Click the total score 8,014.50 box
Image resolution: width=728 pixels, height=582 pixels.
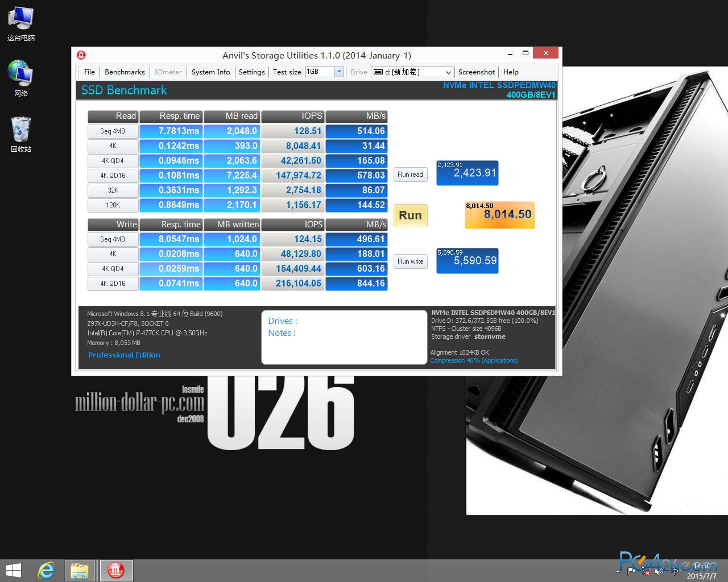[x=500, y=215]
